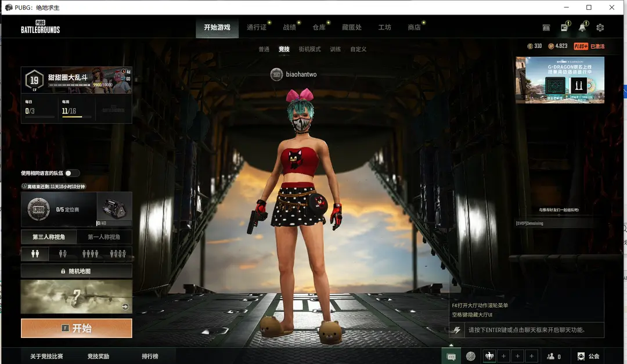Screen dimensions: 627x364
Task: Select 第一人称视角 perspective
Action: (x=104, y=237)
